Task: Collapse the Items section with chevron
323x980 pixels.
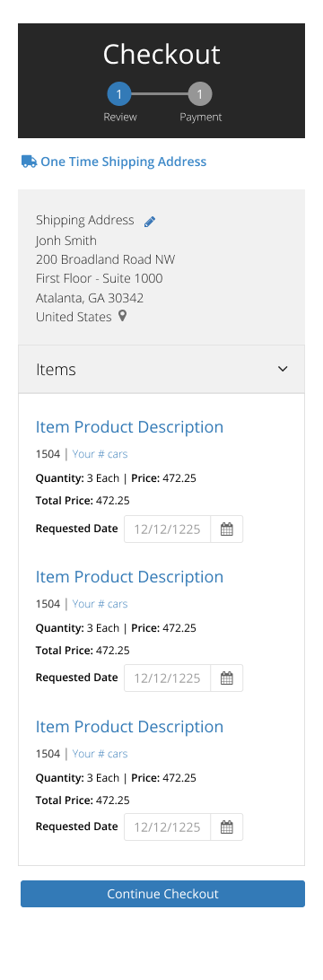Action: 283,370
